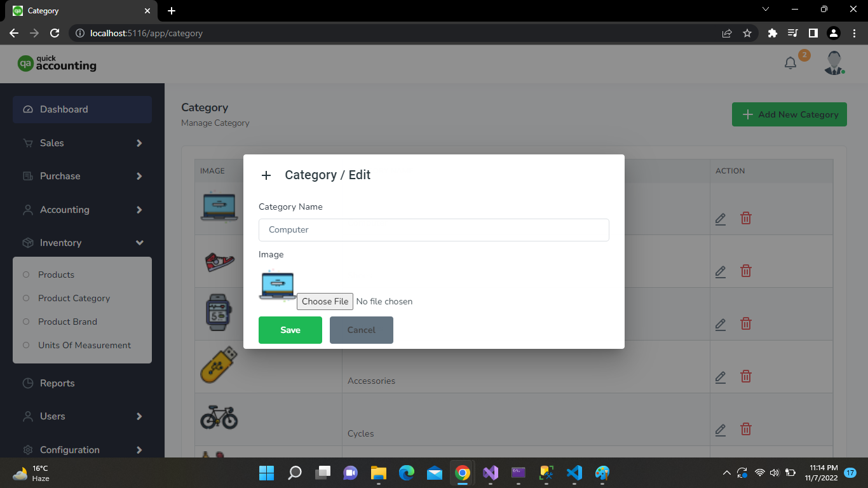Delete the Cycles category with trash icon
This screenshot has width=868, height=488.
click(746, 430)
